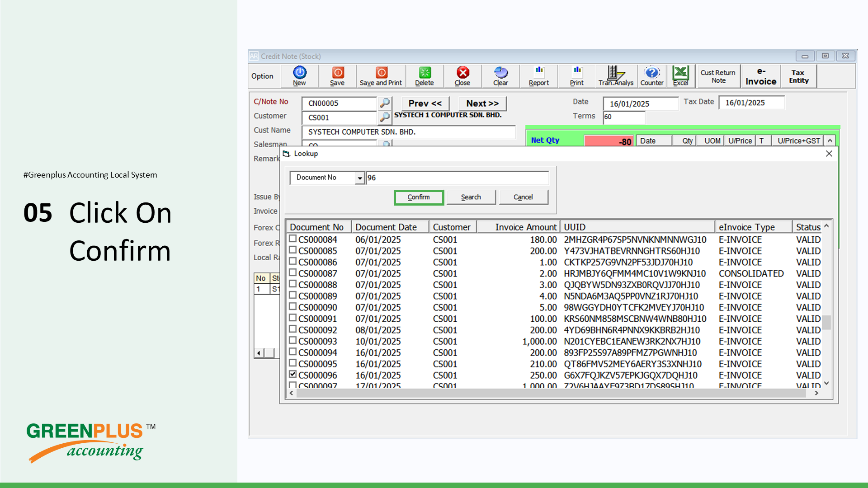Sort by Document No column header

pos(319,227)
